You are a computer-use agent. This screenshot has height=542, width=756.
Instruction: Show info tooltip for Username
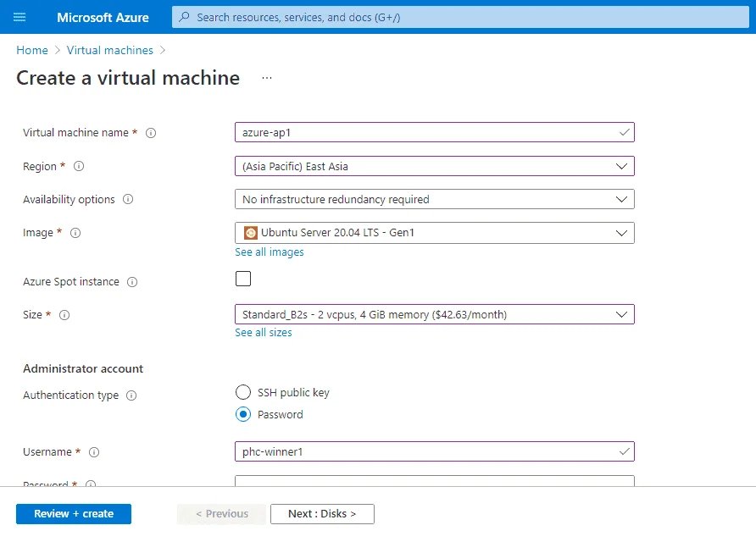(x=94, y=452)
